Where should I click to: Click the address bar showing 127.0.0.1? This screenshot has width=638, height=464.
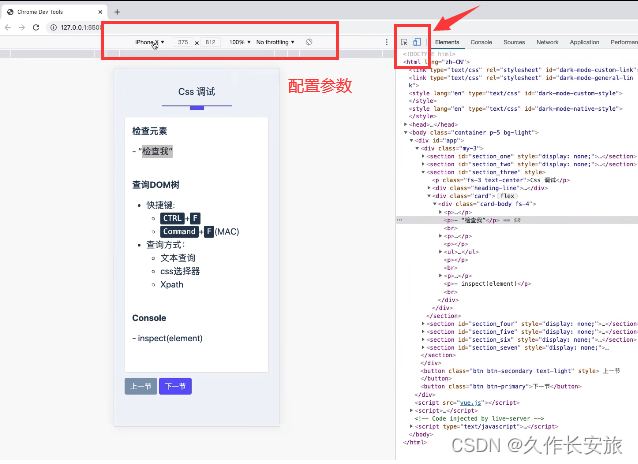point(80,27)
